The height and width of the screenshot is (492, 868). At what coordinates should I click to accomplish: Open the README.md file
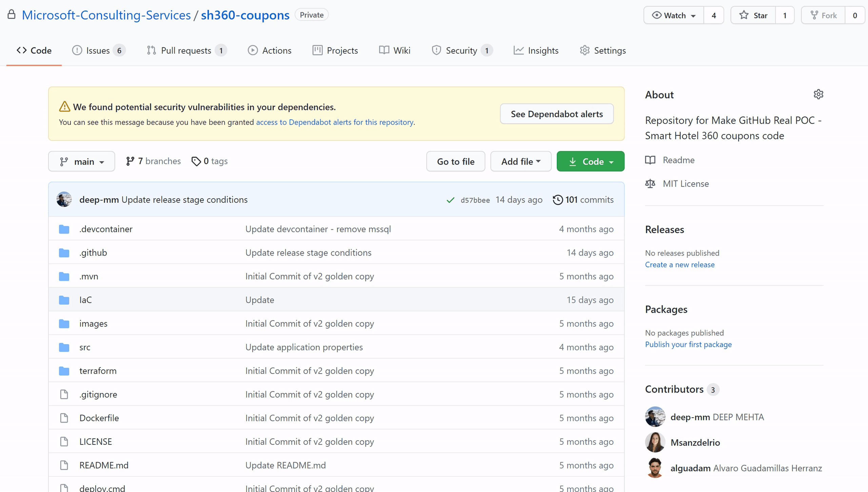pyautogui.click(x=104, y=465)
